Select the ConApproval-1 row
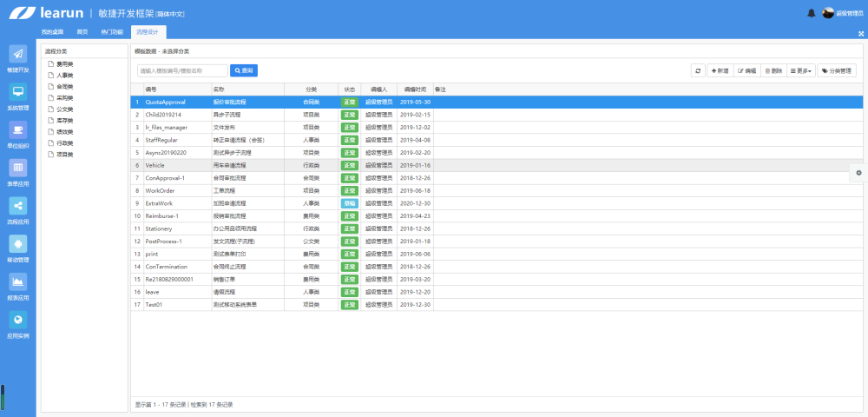The image size is (868, 417). 496,178
